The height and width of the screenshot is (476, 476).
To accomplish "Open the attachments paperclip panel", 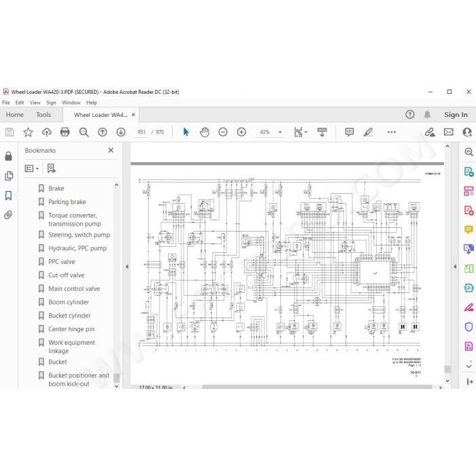I will pyautogui.click(x=8, y=215).
